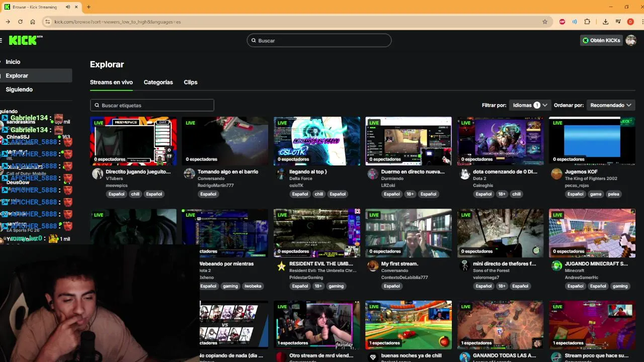Select Explorar in the sidebar
Image resolution: width=644 pixels, height=362 pixels.
36,75
